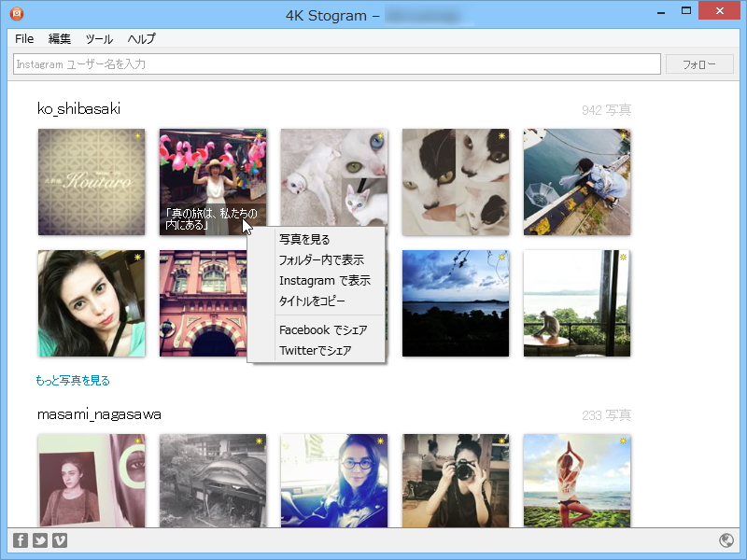Click the star badge on dusk sky thumbnail
Viewport: 747px width, 560px height.
tap(501, 258)
